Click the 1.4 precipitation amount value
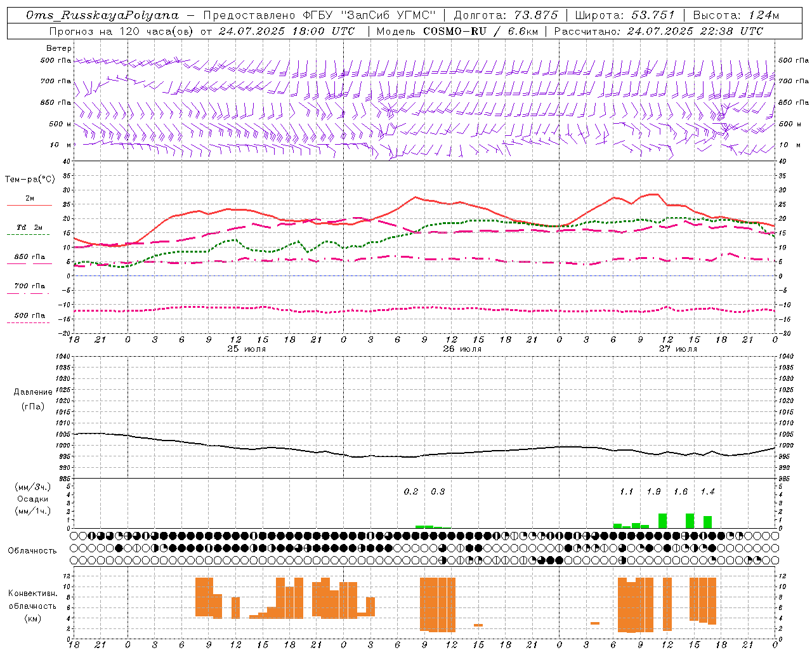Viewport: 812px width, 650px height. pyautogui.click(x=707, y=492)
